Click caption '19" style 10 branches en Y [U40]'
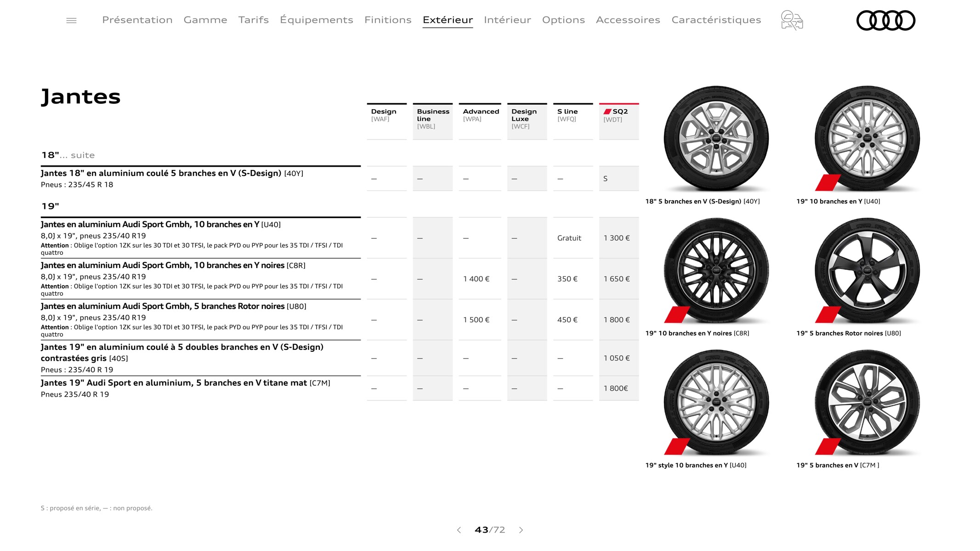 coord(696,465)
